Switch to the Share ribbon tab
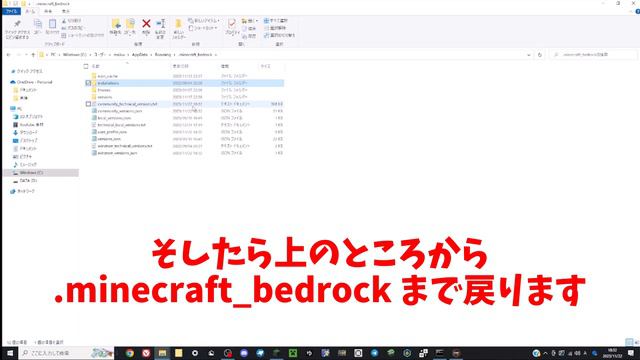640x360 pixels. click(x=48, y=11)
